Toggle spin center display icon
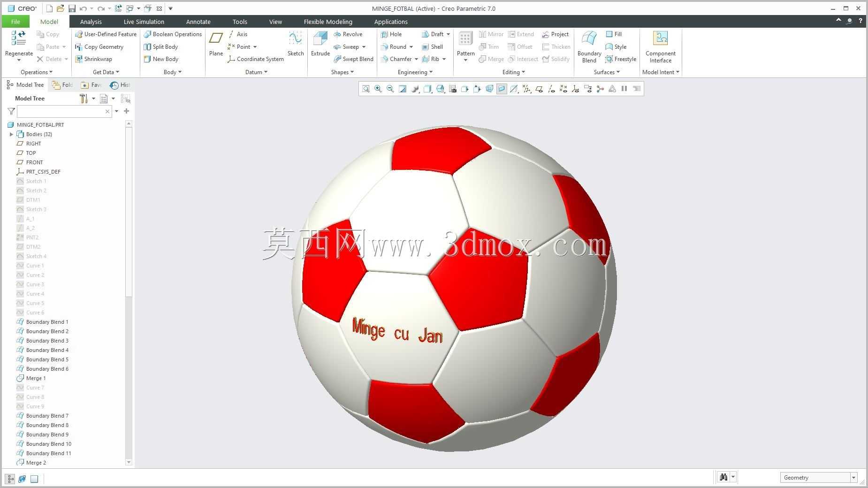The height and width of the screenshot is (488, 868). [600, 89]
